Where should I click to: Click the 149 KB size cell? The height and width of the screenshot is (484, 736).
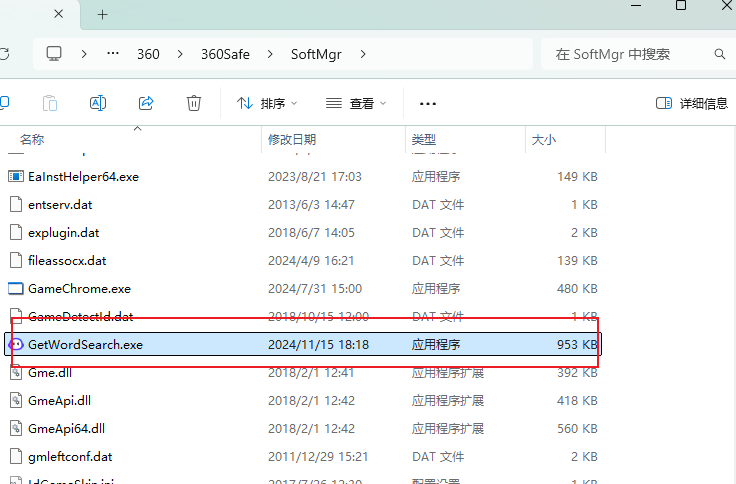tap(577, 177)
